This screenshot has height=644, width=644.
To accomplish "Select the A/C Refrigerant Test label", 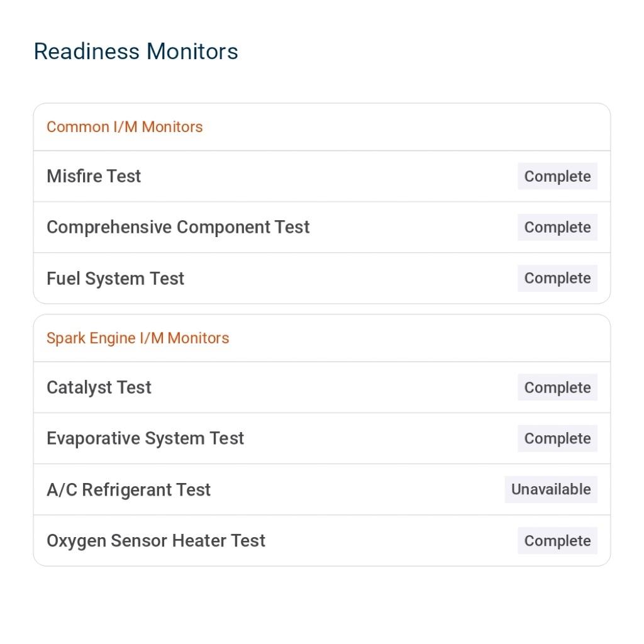I will click(128, 490).
